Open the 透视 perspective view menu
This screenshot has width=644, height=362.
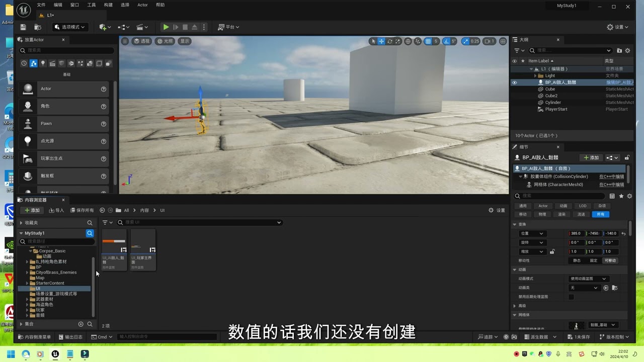[142, 41]
